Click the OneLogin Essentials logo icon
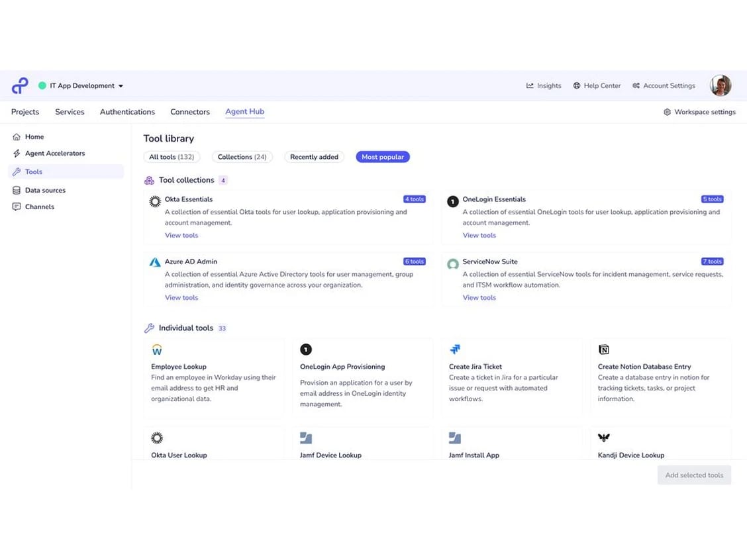The height and width of the screenshot is (560, 747). [452, 201]
